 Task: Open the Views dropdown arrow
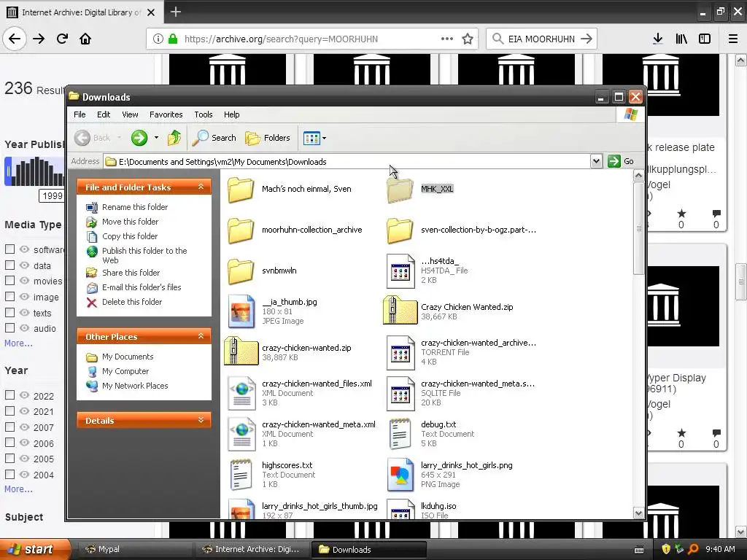pyautogui.click(x=325, y=139)
